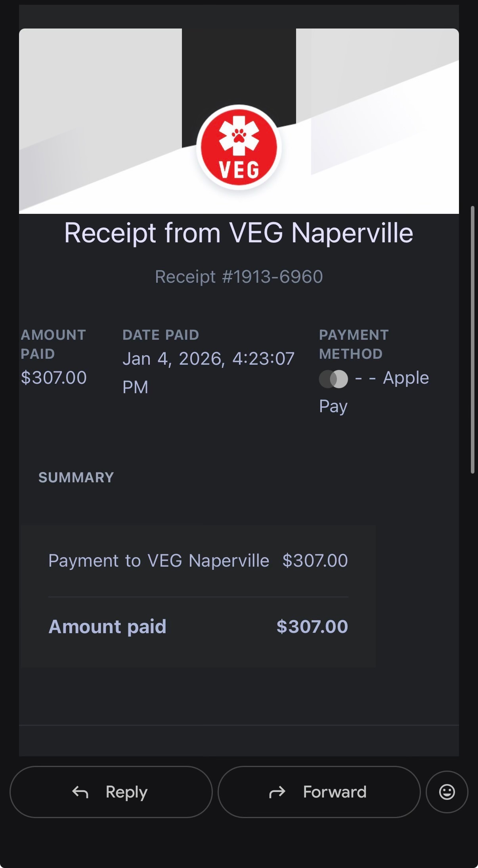Reply to the receipt email
Image resolution: width=478 pixels, height=868 pixels.
point(111,792)
